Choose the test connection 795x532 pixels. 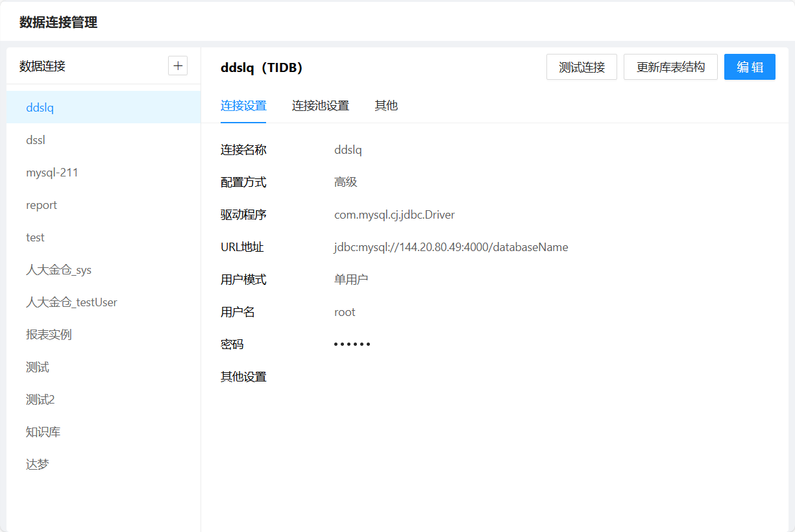[35, 237]
